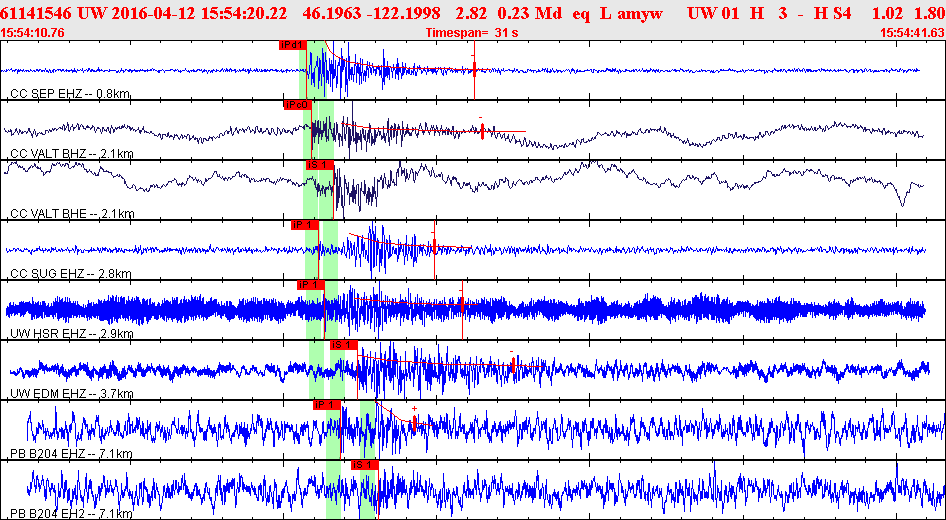The width and height of the screenshot is (946, 520).
Task: Select the PB B204 EH2 channel label
Action: 71,514
